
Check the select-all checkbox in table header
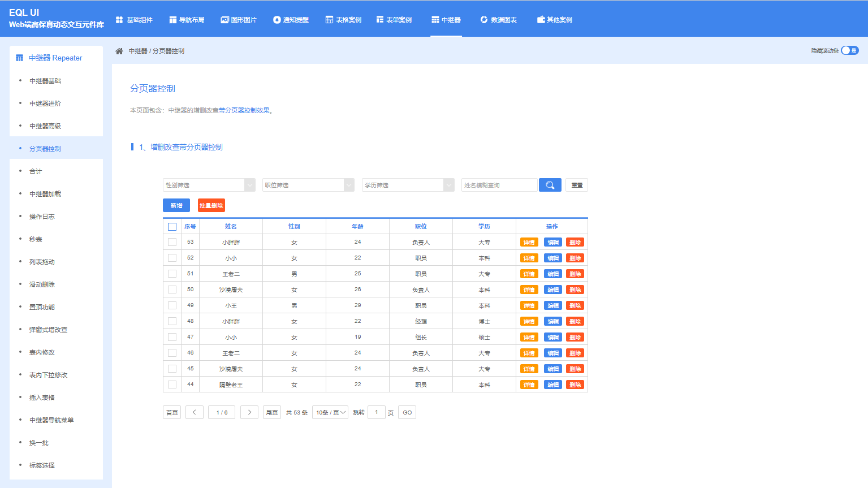(172, 226)
